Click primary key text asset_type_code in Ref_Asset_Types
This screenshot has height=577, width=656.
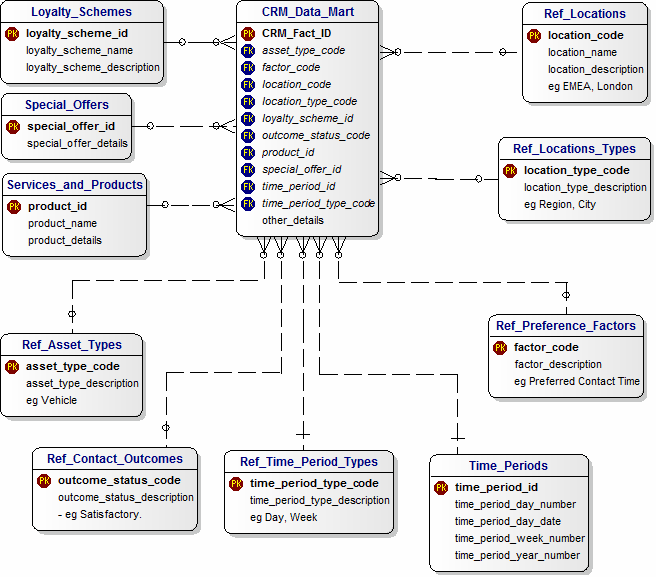(x=73, y=367)
